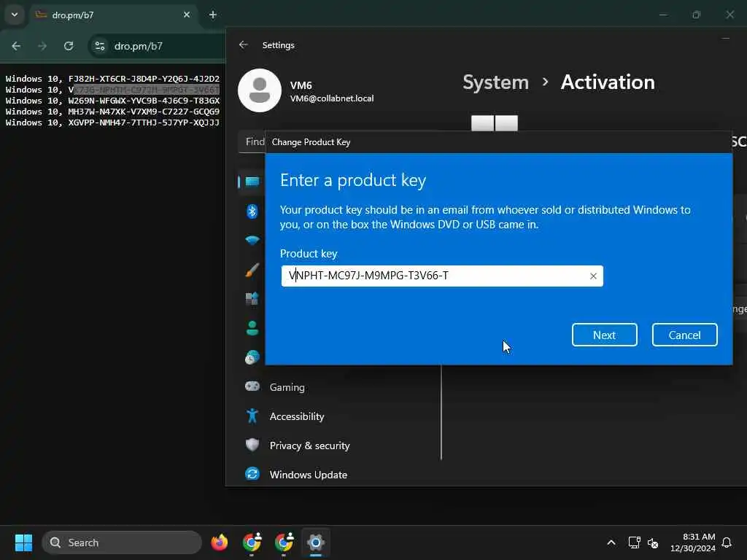Open clock showing 8:31 AM
Image resolution: width=747 pixels, height=560 pixels.
click(693, 542)
